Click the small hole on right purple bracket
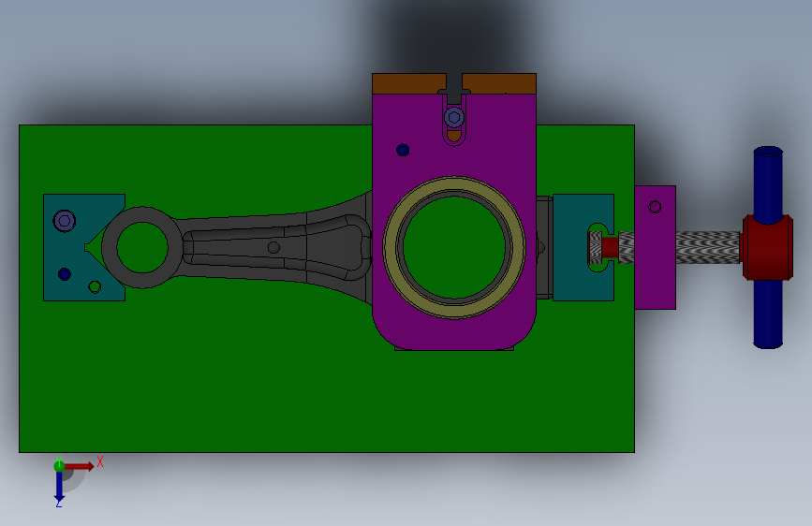 point(655,207)
